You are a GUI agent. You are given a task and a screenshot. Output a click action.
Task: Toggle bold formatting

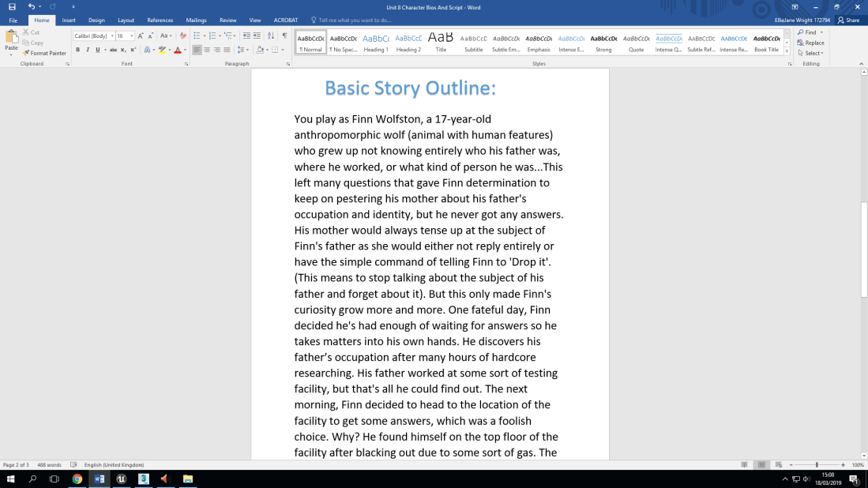[77, 50]
